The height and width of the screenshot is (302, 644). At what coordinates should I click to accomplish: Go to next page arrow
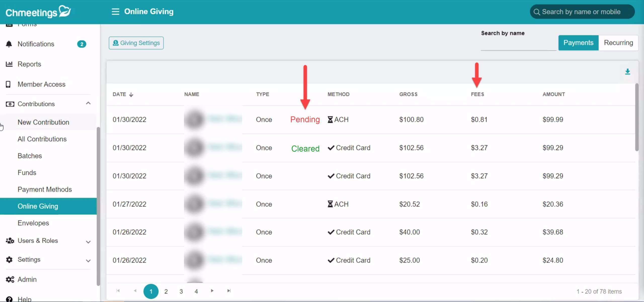click(212, 291)
